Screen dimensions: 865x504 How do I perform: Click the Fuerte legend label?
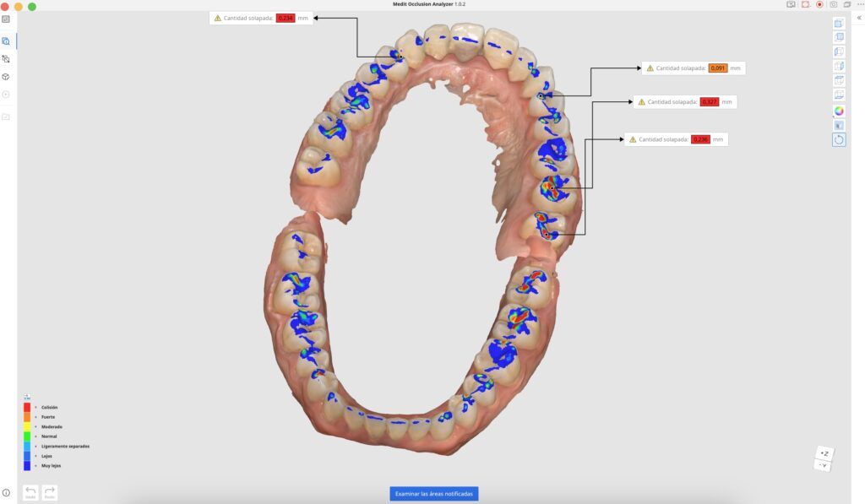click(48, 417)
